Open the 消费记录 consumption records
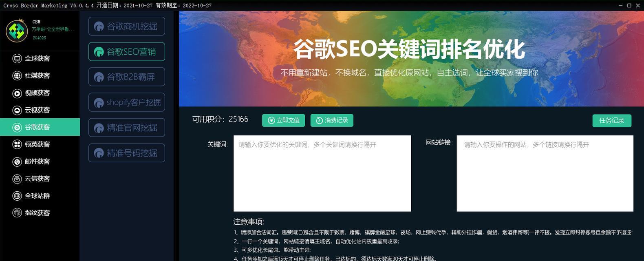This screenshot has width=644, height=261. coord(332,120)
